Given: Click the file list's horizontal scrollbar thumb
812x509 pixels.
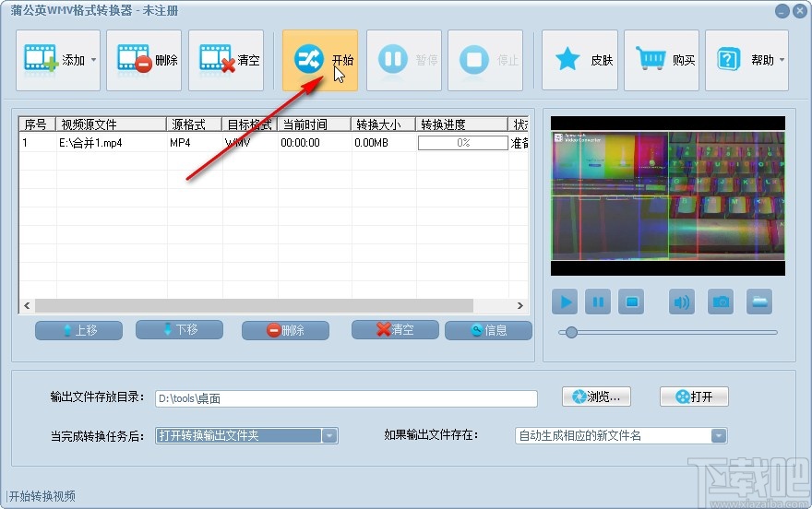Looking at the screenshot, I should point(255,306).
